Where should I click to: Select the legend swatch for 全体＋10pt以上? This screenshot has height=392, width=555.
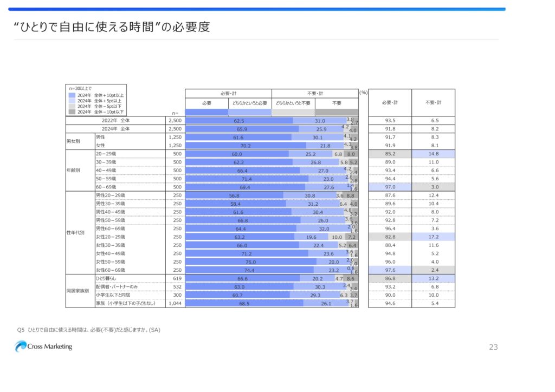(x=72, y=95)
